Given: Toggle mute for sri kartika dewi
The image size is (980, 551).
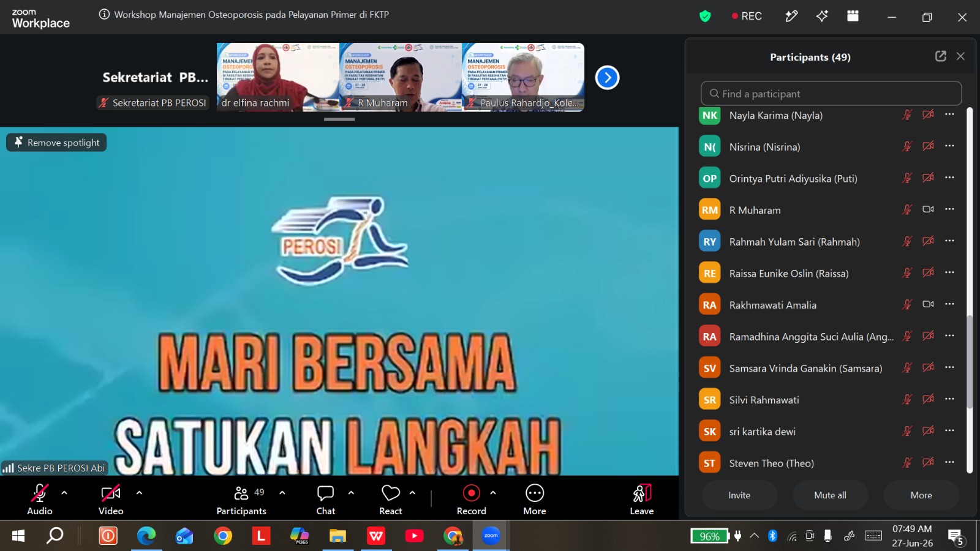Looking at the screenshot, I should coord(907,431).
